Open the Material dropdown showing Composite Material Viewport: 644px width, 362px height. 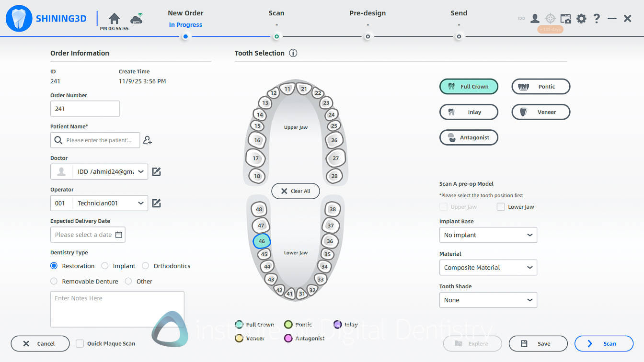(x=488, y=267)
